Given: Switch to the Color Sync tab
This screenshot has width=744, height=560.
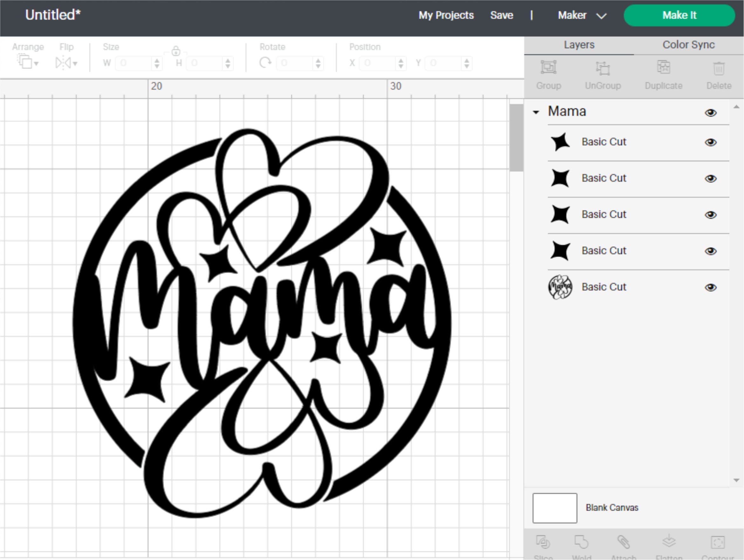Looking at the screenshot, I should click(x=688, y=44).
